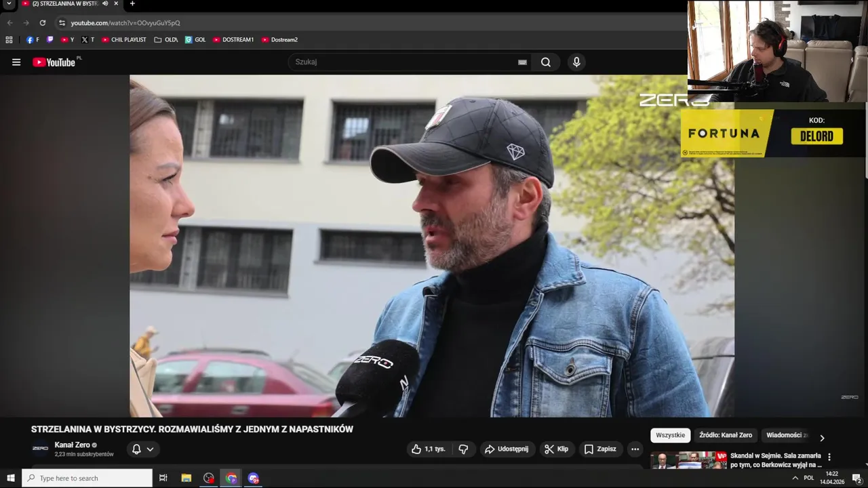Select the youtube.com URL address bar

click(x=125, y=23)
